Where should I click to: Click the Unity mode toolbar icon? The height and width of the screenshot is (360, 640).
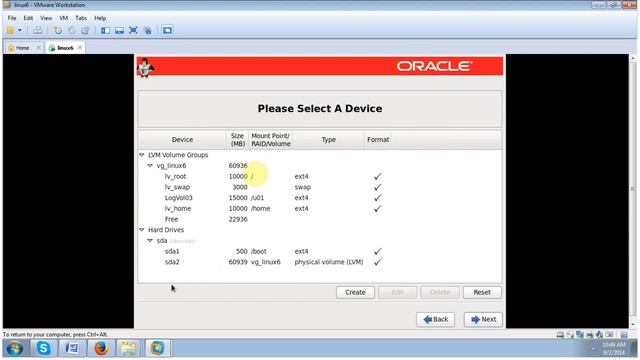(147, 31)
